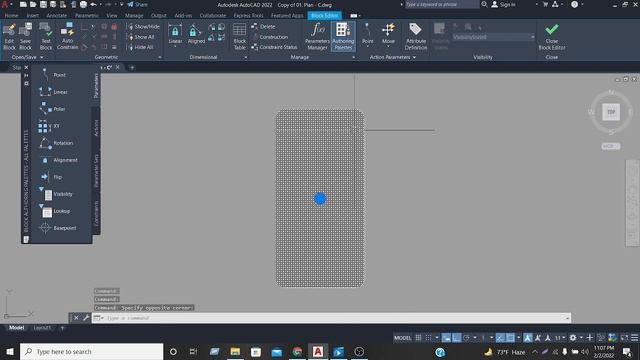
Task: Apply Auto Constrain
Action: 67,36
